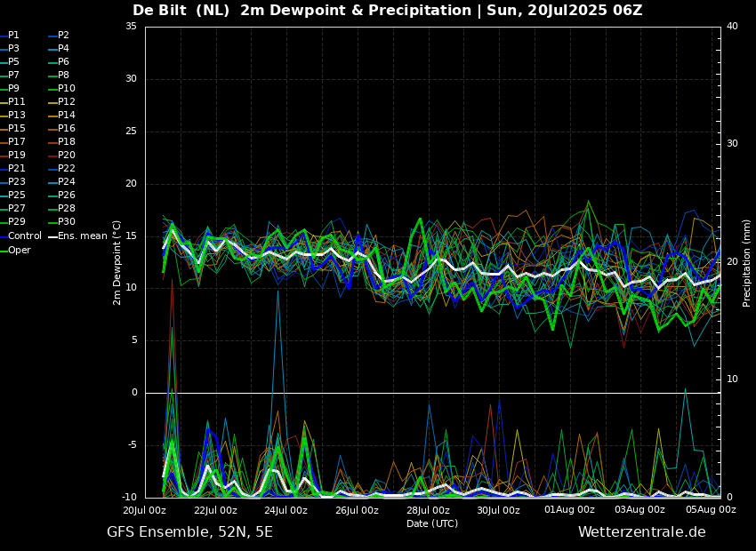Image resolution: width=756 pixels, height=551 pixels.
Task: Click the P23 legend entry
Action: pyautogui.click(x=17, y=182)
